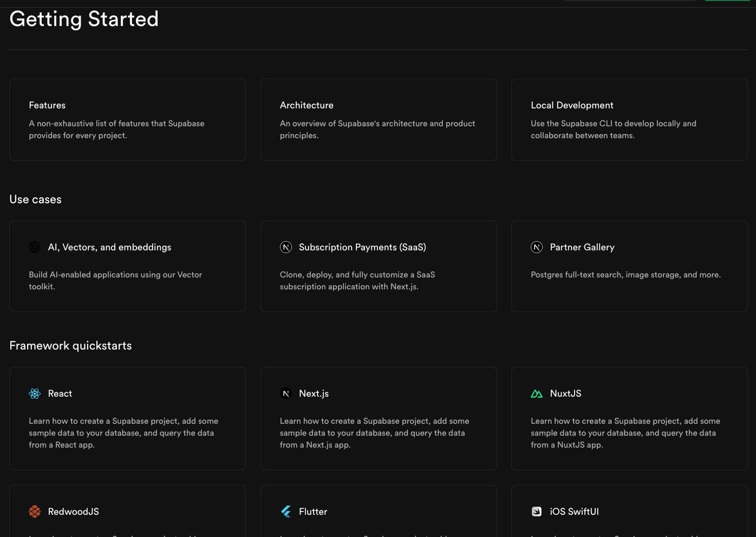756x537 pixels.
Task: Click the orange RedwoodJS icon
Action: pyautogui.click(x=35, y=512)
